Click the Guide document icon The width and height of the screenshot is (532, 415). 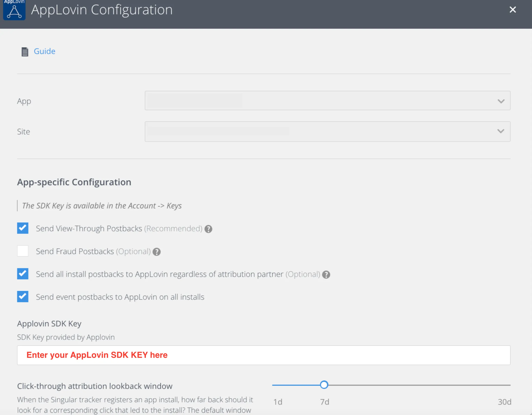tap(25, 52)
